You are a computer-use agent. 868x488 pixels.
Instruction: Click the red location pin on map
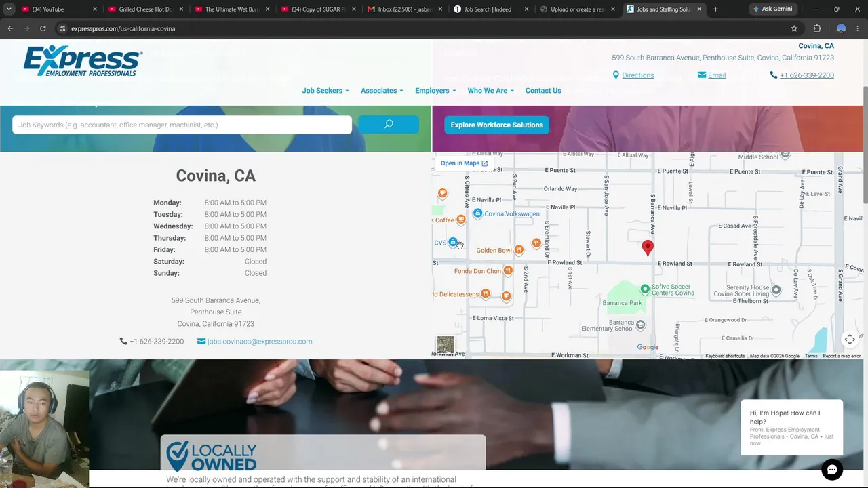(x=648, y=247)
